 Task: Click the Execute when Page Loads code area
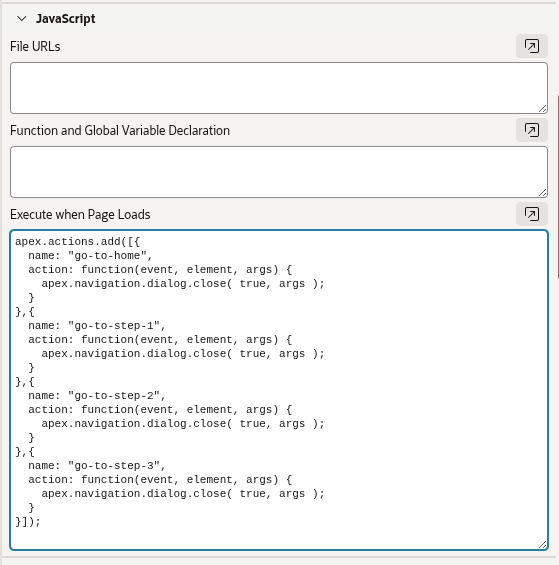(x=279, y=390)
